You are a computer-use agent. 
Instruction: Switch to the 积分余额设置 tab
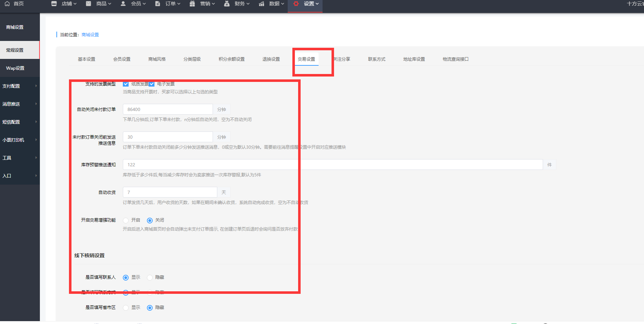[x=232, y=59]
